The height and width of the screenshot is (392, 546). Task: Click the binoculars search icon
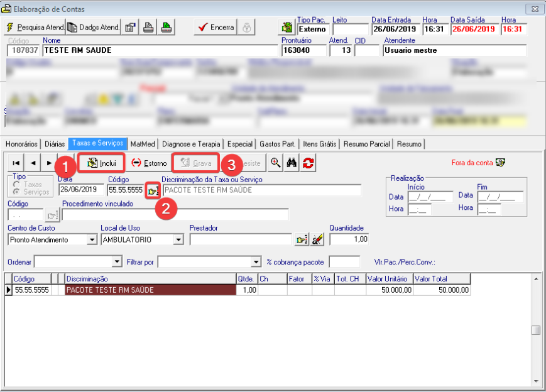(292, 163)
